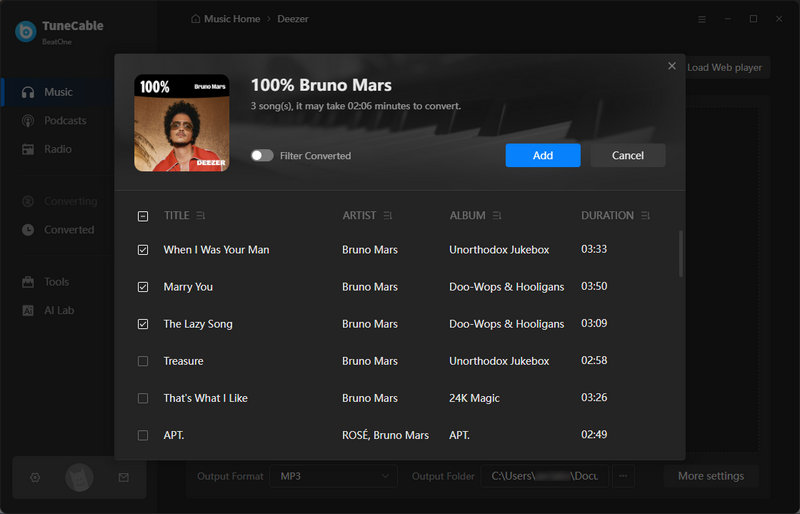Open the Podcasts sidebar icon
This screenshot has height=514, width=800.
pos(28,121)
